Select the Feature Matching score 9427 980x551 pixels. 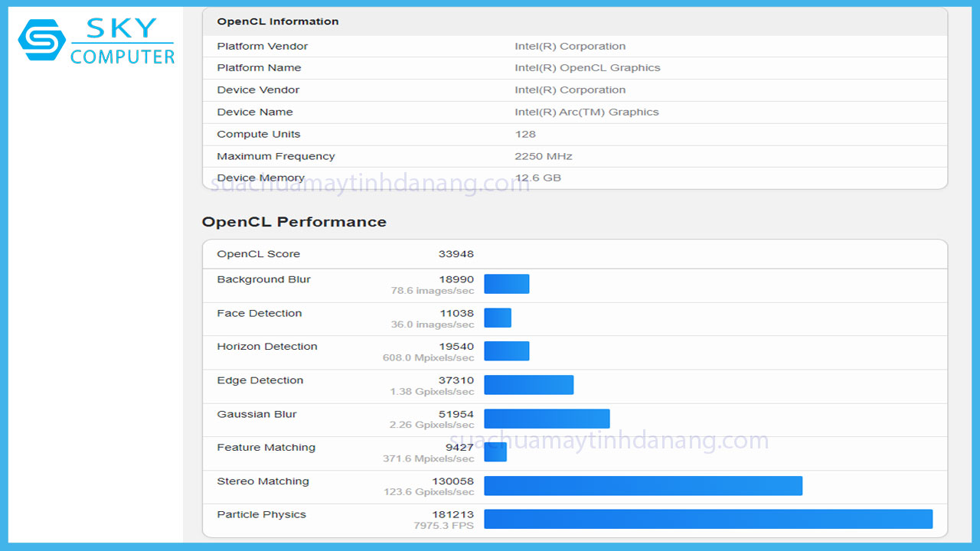461,446
